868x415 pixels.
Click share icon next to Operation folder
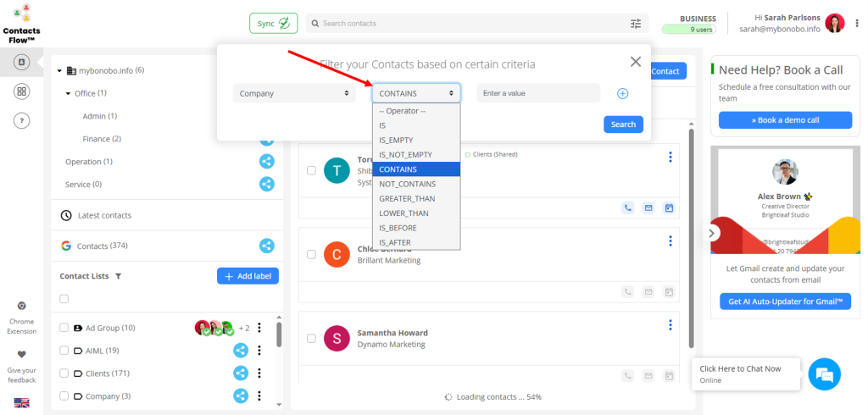click(x=266, y=162)
